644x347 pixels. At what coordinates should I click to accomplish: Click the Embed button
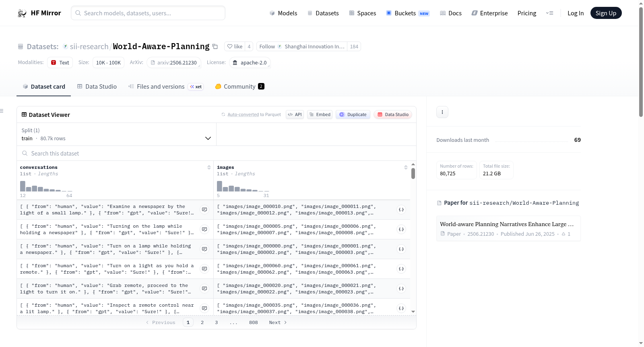pos(320,115)
